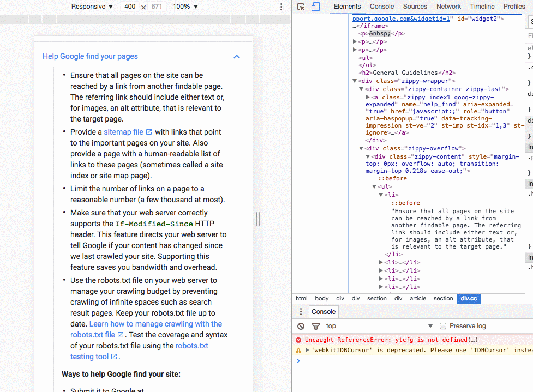The height and width of the screenshot is (392, 533).
Task: Switch to the Network tab
Action: [448, 7]
